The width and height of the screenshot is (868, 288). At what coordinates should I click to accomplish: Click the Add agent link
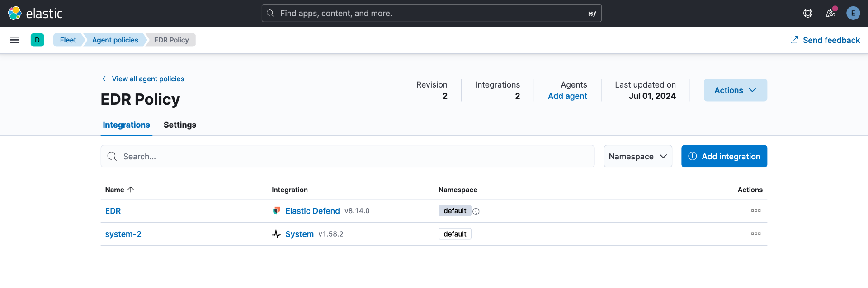(567, 96)
